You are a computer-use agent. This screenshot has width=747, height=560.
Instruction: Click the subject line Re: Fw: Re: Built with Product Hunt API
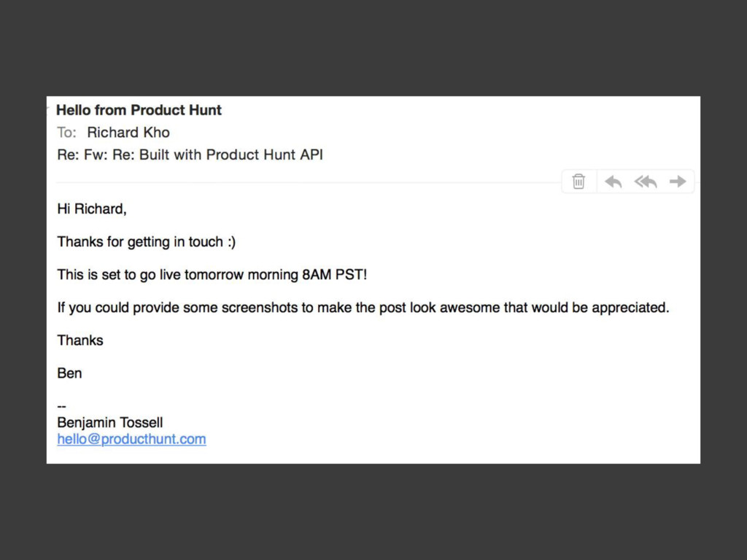[190, 155]
